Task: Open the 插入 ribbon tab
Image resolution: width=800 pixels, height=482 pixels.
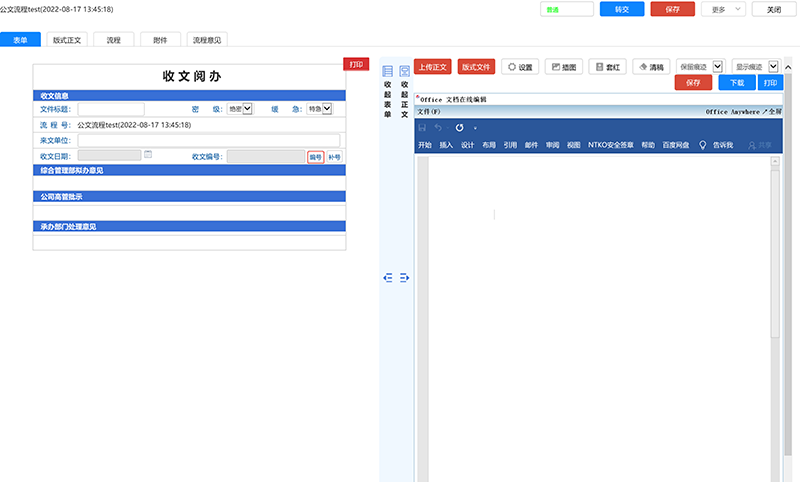Action: click(446, 145)
